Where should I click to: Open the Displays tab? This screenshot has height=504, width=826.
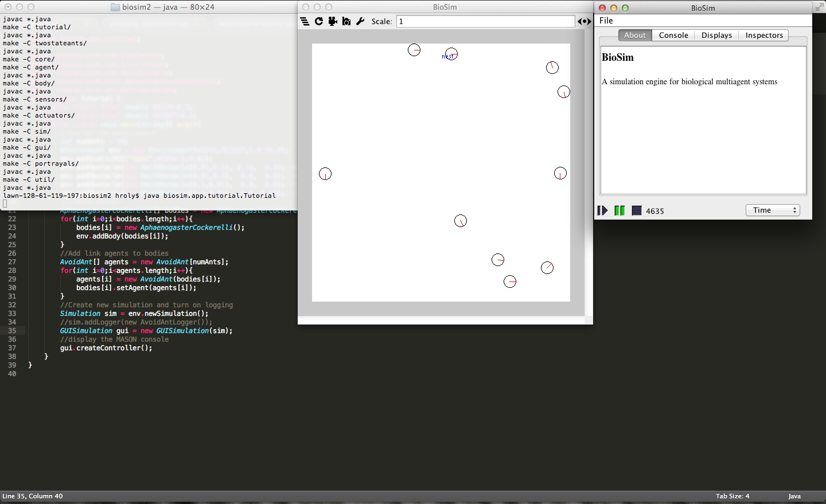(x=716, y=35)
